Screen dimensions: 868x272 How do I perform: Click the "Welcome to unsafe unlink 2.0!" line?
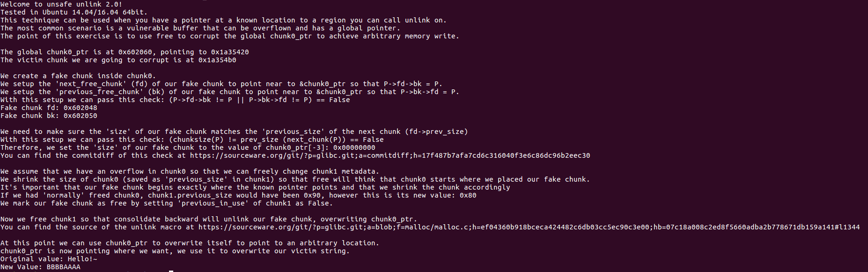click(x=61, y=4)
